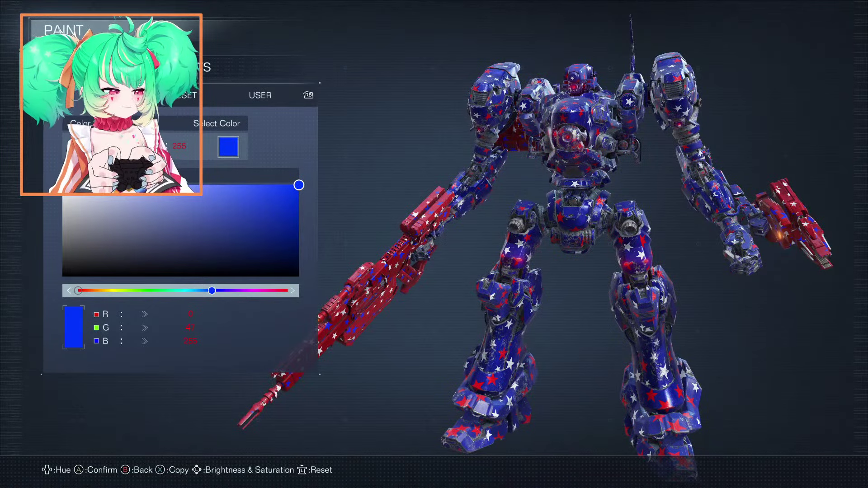868x488 pixels.
Task: Click the blue swatch beside Select Color
Action: (228, 147)
